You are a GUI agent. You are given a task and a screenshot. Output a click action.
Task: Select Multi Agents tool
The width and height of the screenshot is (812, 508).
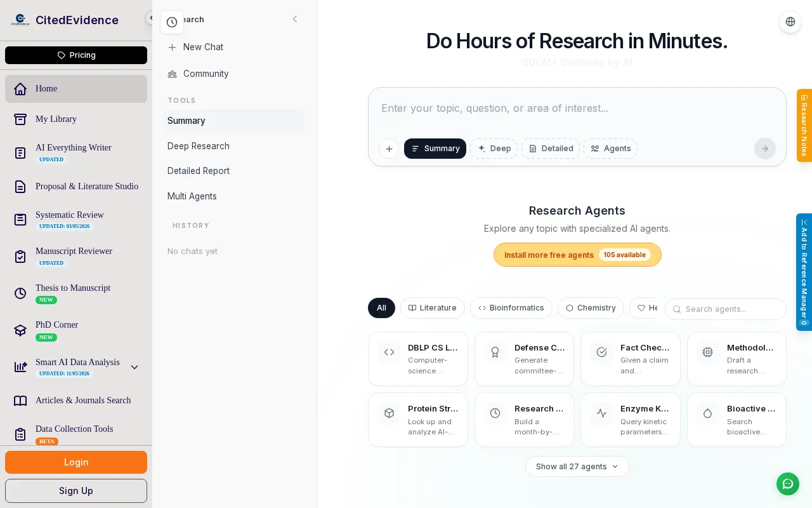click(233, 196)
